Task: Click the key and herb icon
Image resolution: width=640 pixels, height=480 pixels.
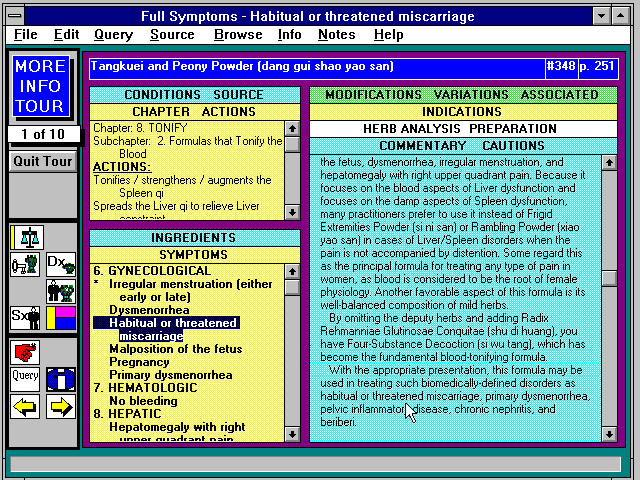Action: tap(26, 264)
